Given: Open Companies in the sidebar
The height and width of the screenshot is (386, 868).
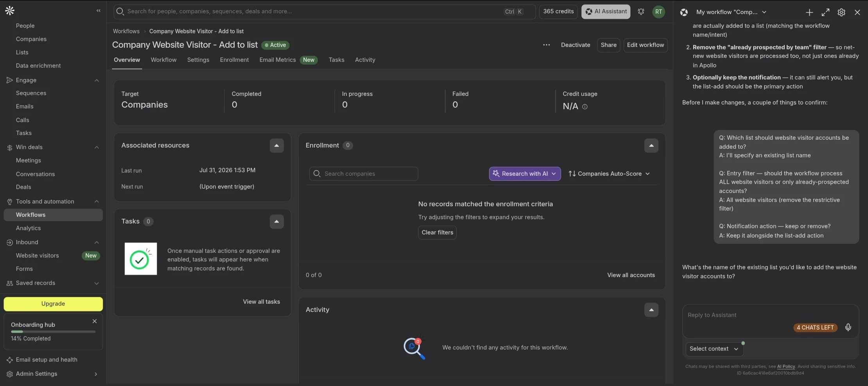Looking at the screenshot, I should point(31,39).
